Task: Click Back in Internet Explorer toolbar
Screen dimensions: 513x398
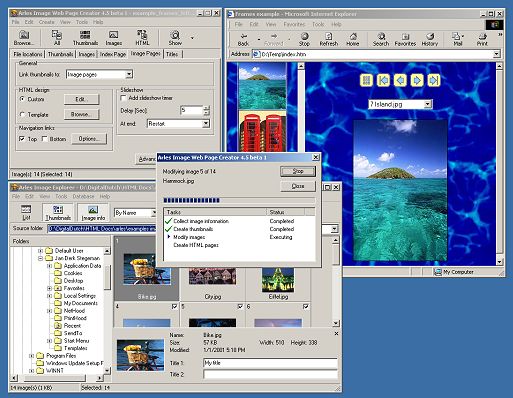Action: point(243,39)
